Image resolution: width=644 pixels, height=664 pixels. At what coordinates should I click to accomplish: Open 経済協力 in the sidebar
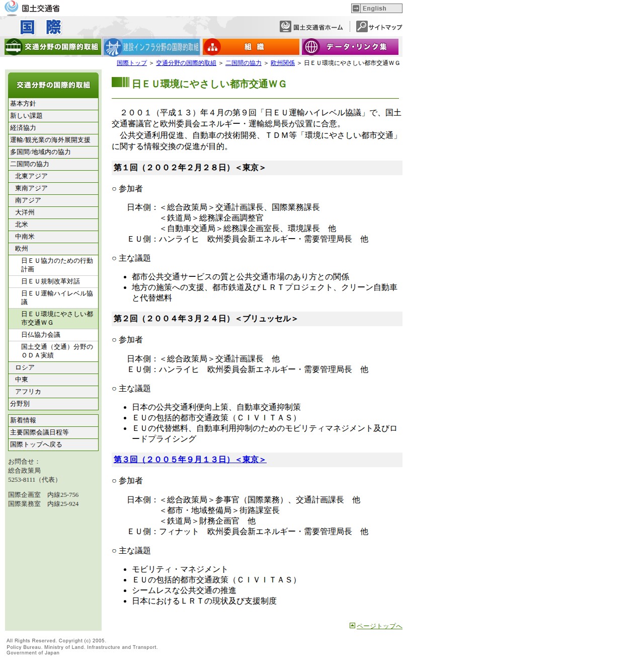coord(53,128)
